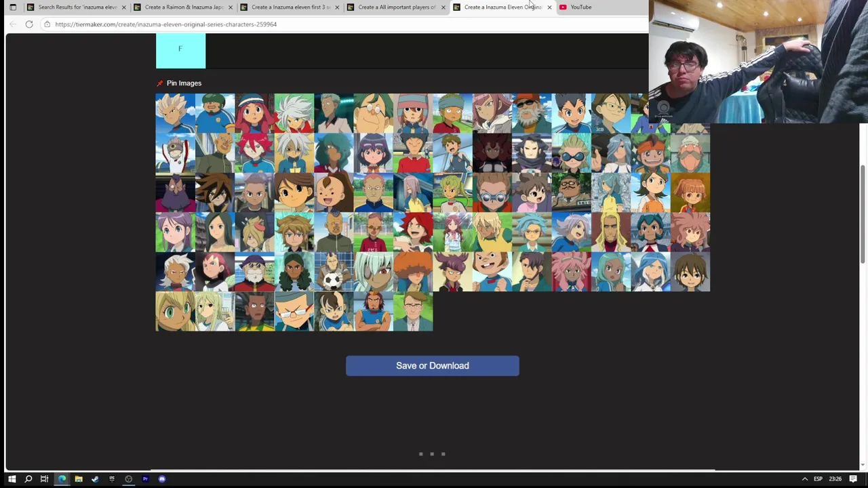Open Microsoft Edge from the taskbar
The image size is (868, 488).
[x=62, y=479]
